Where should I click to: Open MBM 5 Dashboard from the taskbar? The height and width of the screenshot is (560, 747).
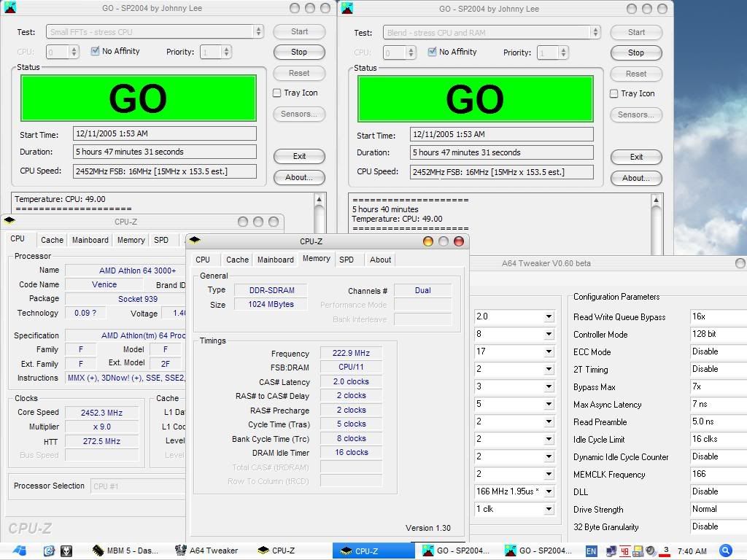125,551
